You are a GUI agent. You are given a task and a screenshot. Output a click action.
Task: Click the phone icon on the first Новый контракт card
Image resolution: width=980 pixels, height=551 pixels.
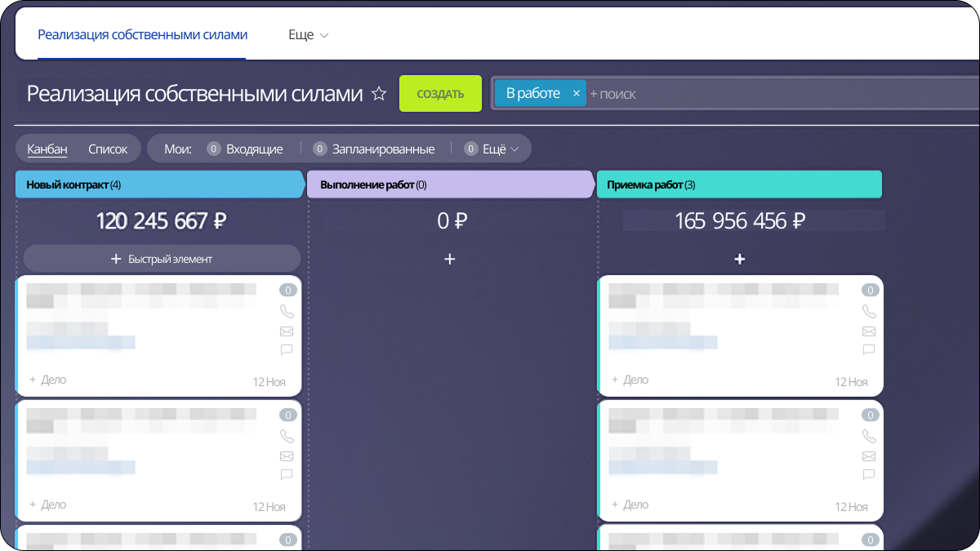pos(286,312)
